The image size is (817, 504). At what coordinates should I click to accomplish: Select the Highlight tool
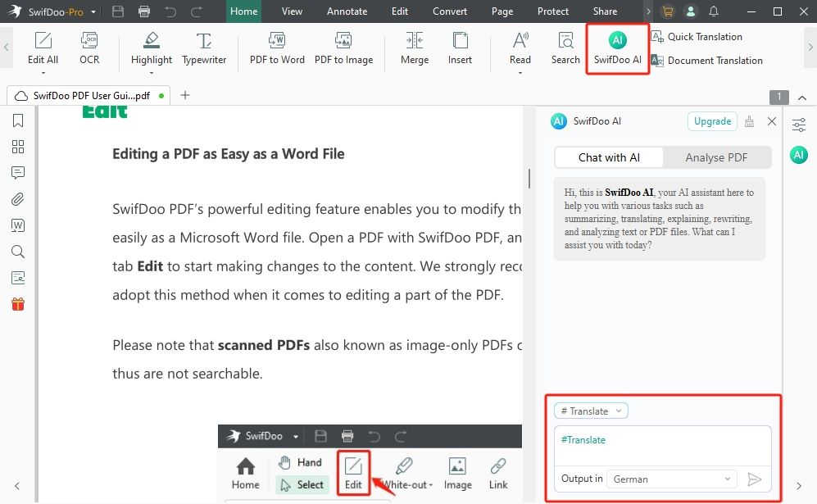(151, 48)
